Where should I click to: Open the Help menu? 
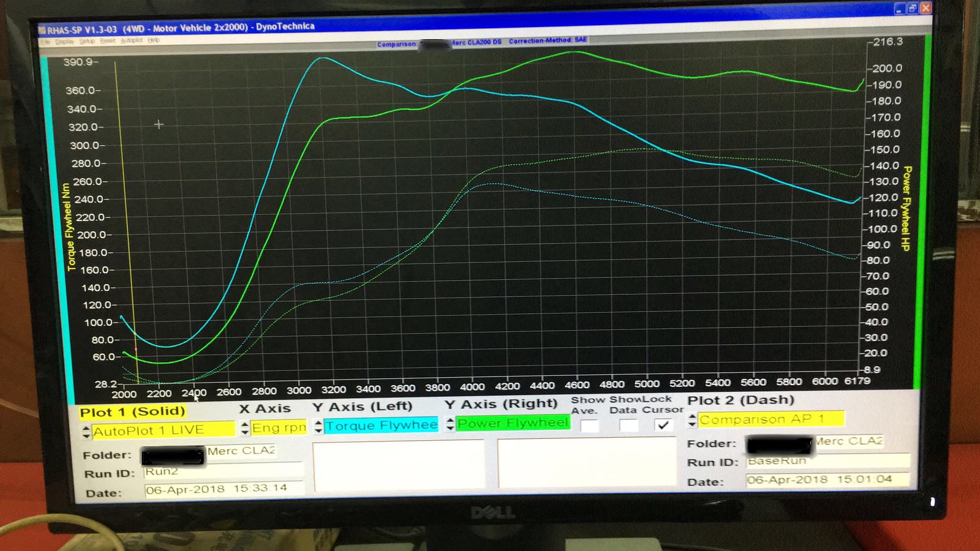[x=153, y=40]
